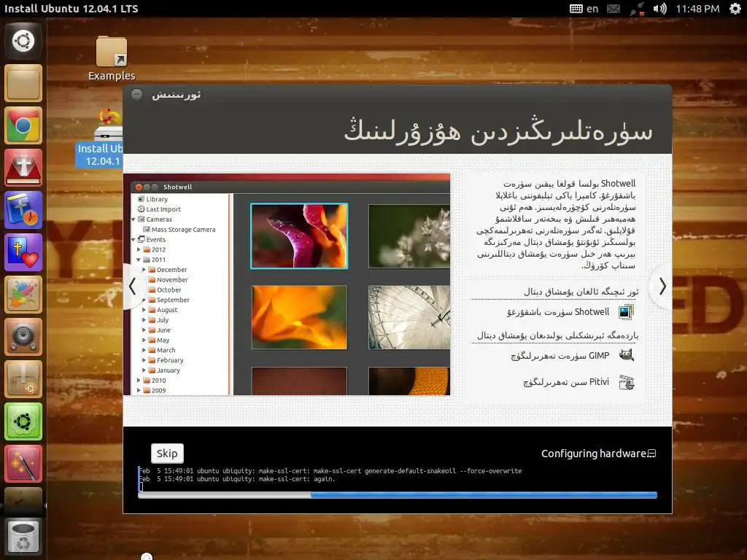
Task: Open the Ubuntu Dash home launcher
Action: [x=23, y=41]
